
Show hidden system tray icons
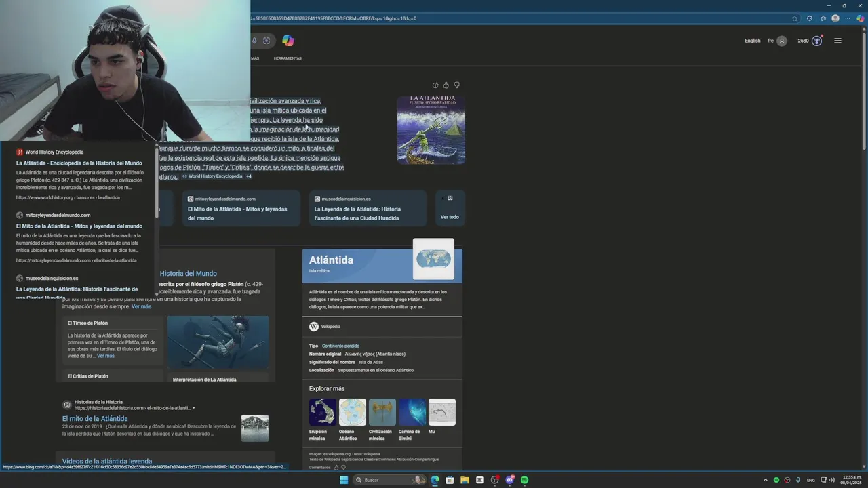click(x=766, y=480)
